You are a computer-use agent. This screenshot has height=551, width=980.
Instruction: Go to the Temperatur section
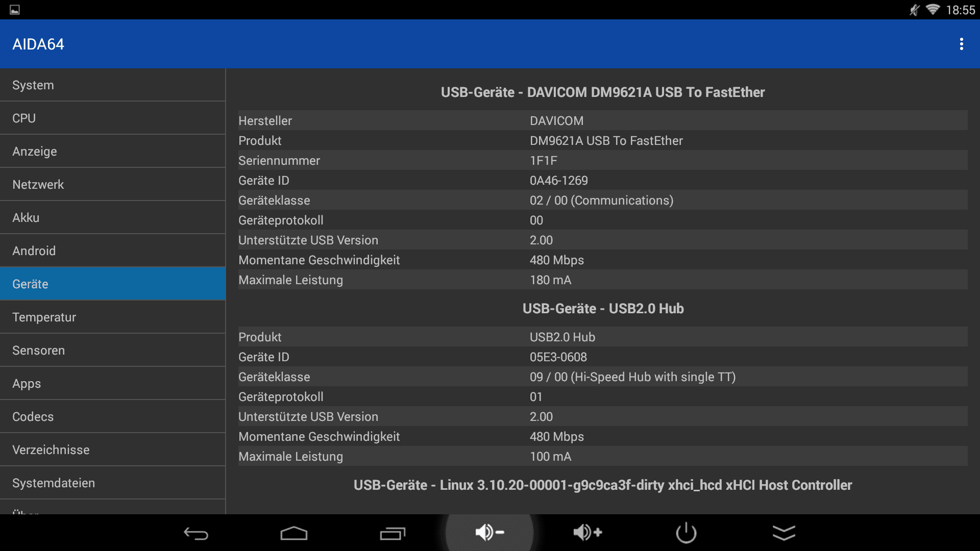click(112, 317)
